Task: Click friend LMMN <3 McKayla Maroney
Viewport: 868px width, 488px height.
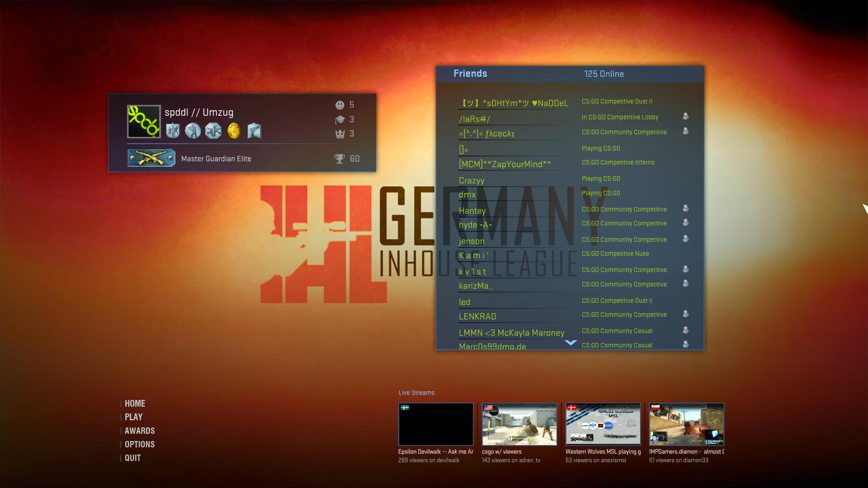Action: (511, 333)
